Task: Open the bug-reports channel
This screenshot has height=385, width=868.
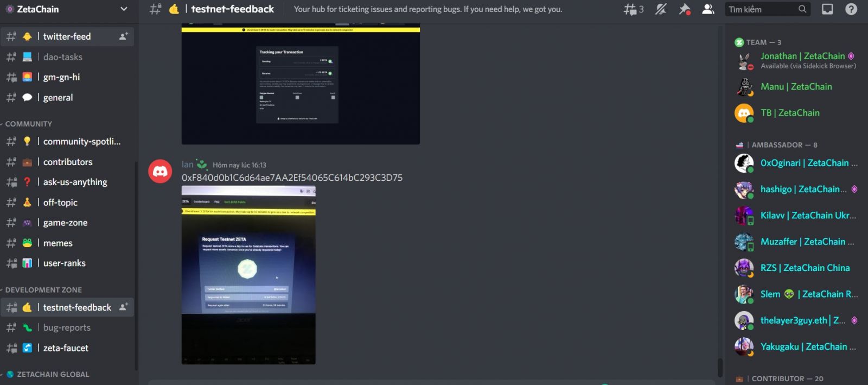Action: tap(67, 328)
